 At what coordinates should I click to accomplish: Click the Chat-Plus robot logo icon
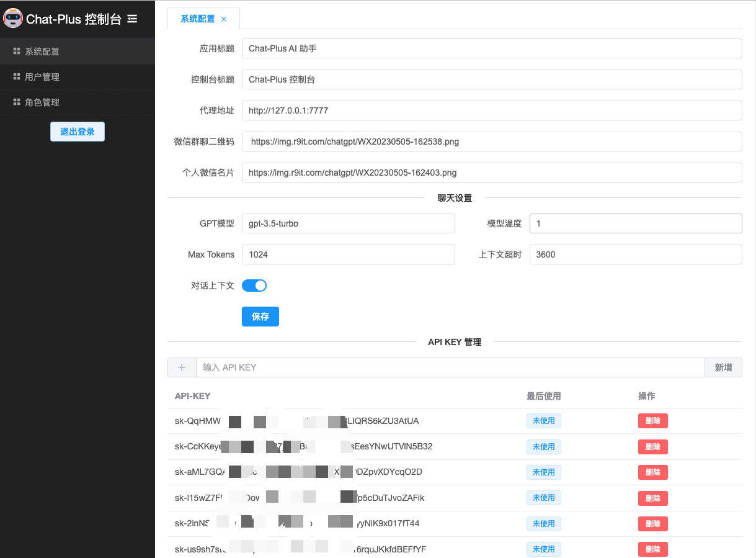tap(13, 19)
